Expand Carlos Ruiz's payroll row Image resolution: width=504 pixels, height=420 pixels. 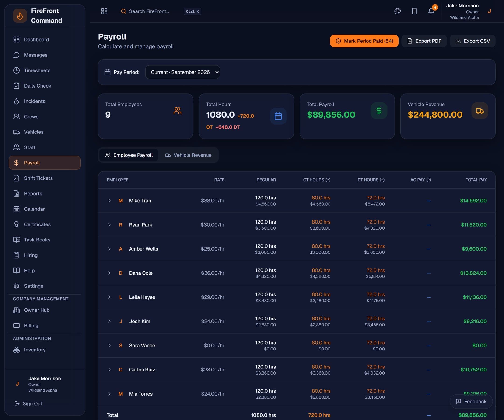109,370
